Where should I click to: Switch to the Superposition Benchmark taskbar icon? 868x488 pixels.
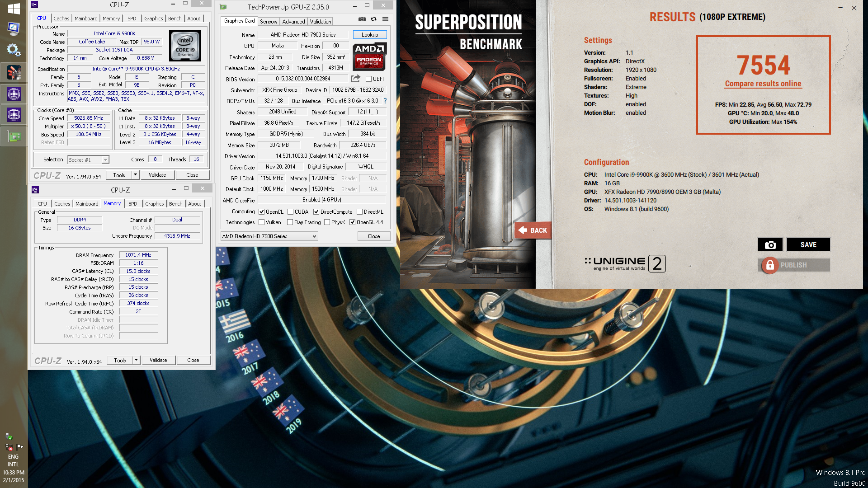tap(14, 72)
